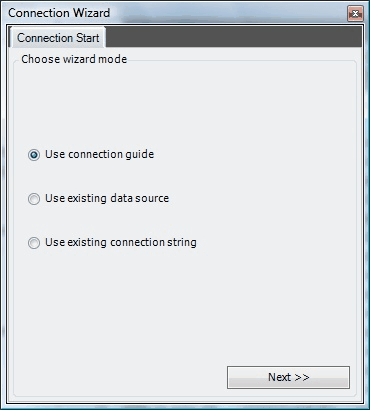Click the blank area above the radio options
Screen dimensions: 370x410
click(185, 103)
